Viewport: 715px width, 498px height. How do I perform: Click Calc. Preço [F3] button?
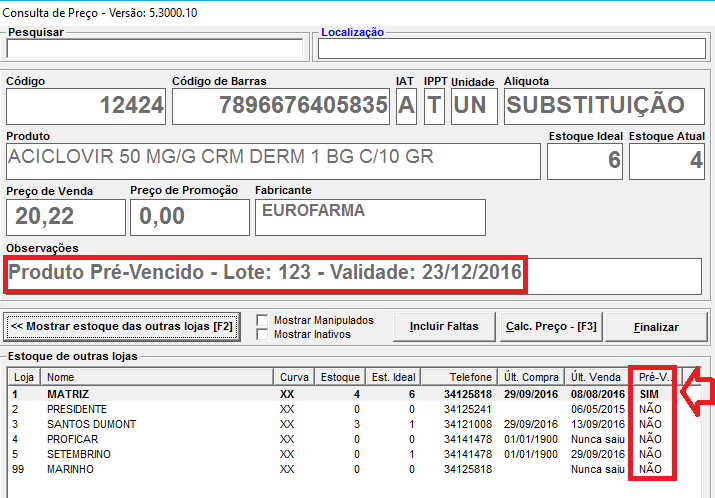click(551, 326)
